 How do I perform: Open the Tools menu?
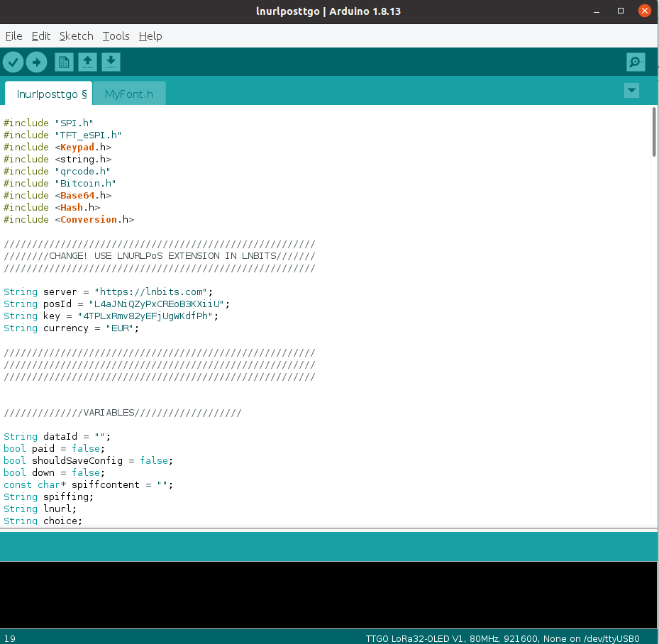pyautogui.click(x=116, y=36)
